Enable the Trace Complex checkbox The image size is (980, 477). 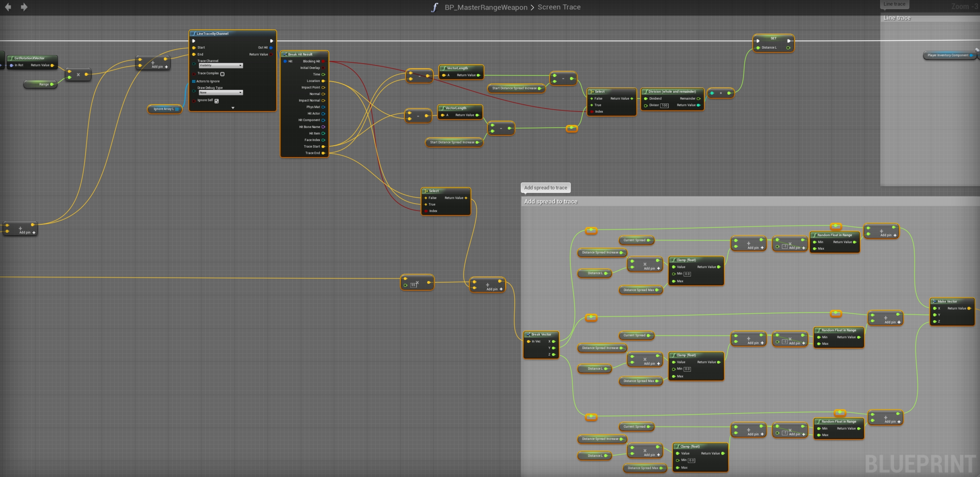tap(223, 74)
